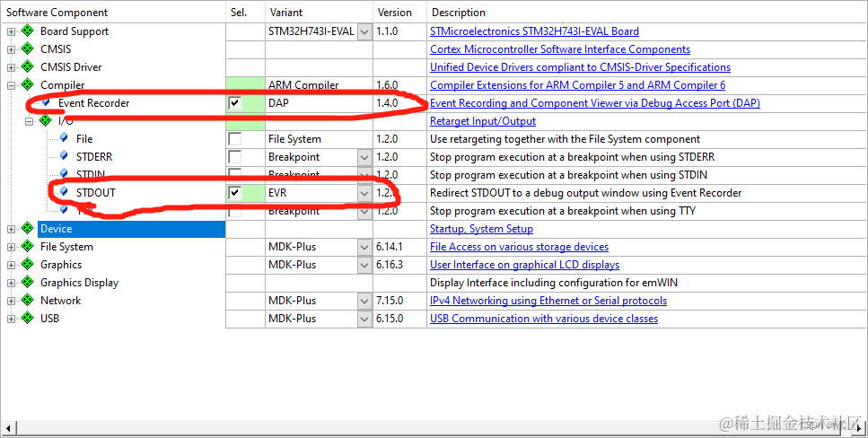Open the STM32H743I-EVAL variant dropdown

coord(364,31)
